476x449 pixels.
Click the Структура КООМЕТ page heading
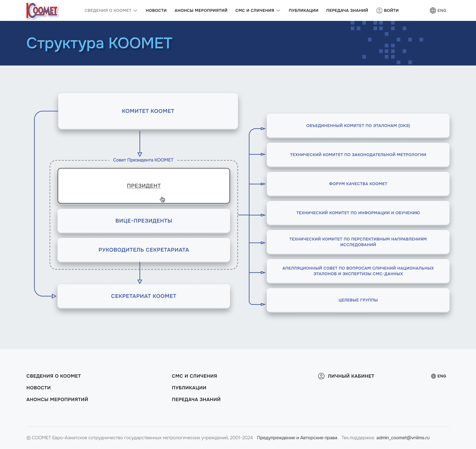click(99, 43)
